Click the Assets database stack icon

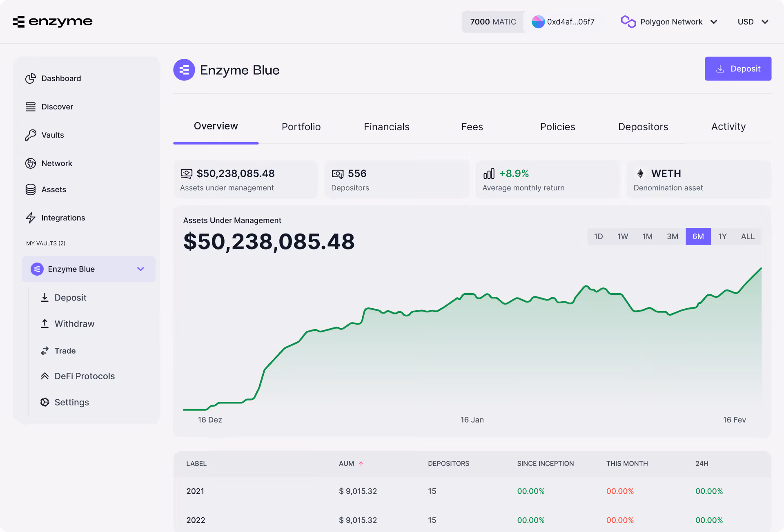tap(30, 189)
